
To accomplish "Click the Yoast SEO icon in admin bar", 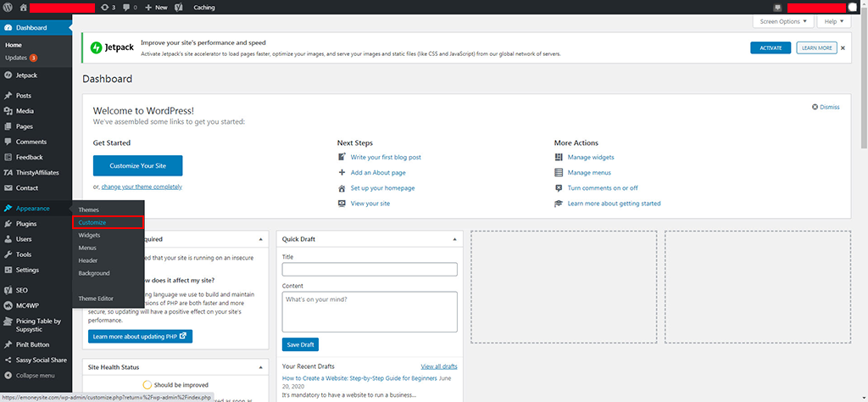I will [x=180, y=8].
